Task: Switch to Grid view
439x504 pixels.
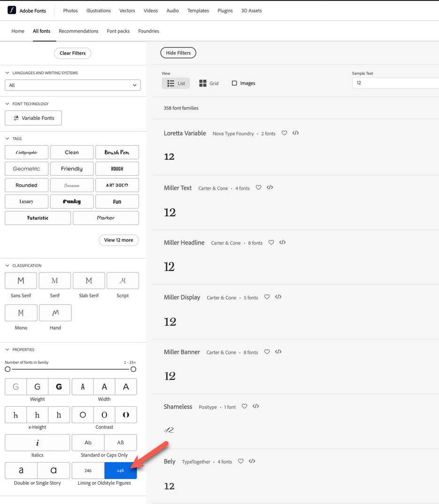Action: tap(209, 83)
